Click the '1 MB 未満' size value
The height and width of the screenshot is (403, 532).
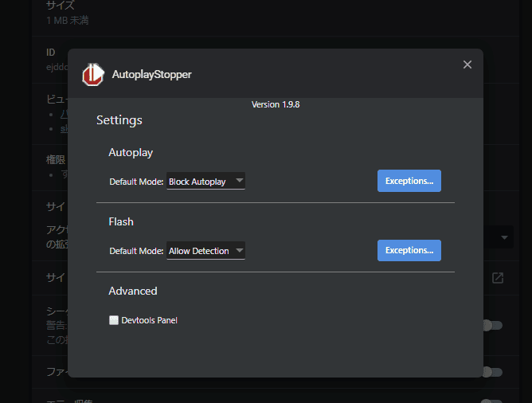pyautogui.click(x=68, y=21)
